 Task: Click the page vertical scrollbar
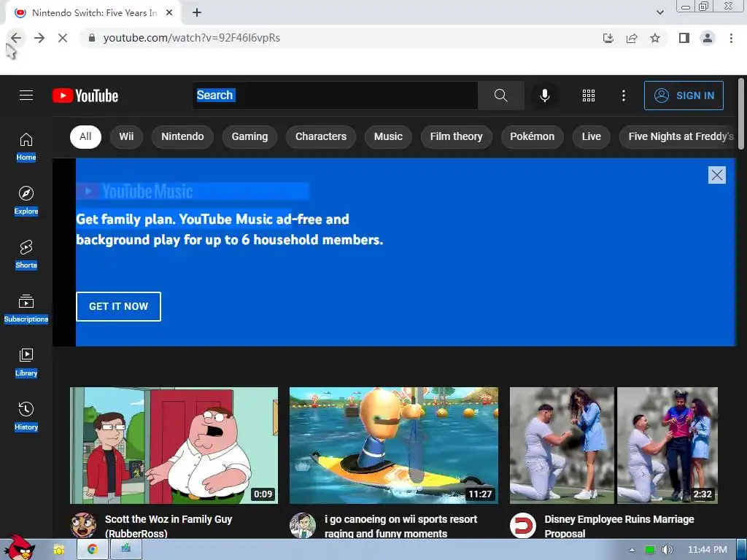741,114
